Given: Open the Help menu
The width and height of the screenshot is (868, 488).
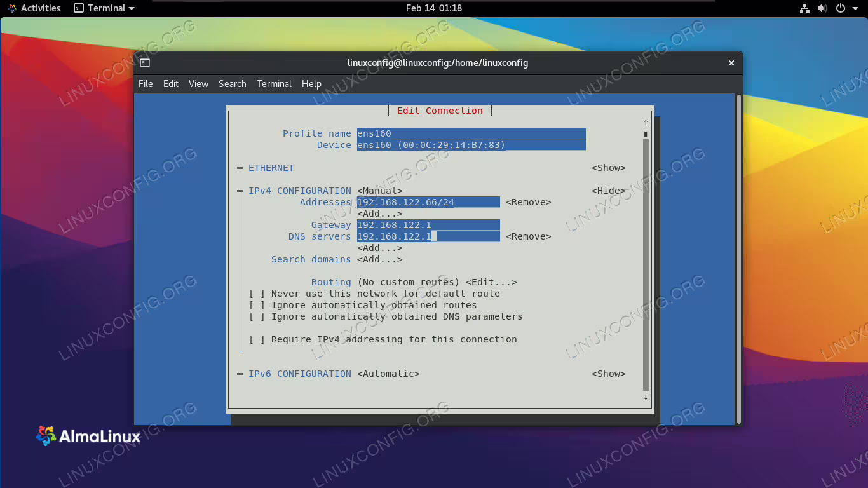Looking at the screenshot, I should 311,84.
